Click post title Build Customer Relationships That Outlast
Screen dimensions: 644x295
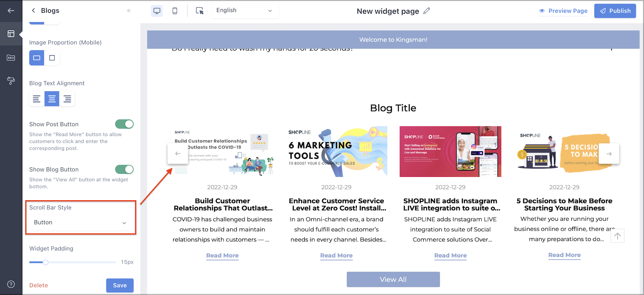222,204
